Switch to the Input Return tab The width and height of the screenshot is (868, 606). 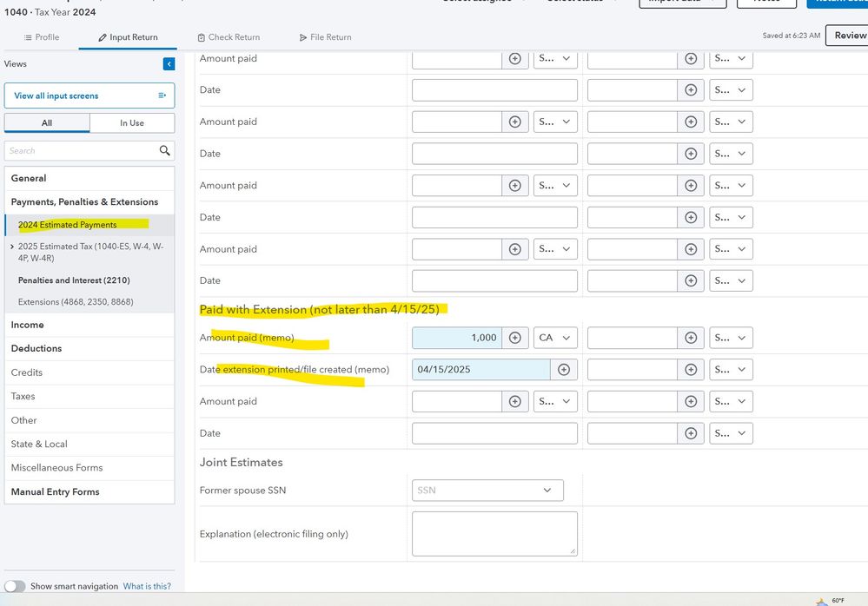click(x=128, y=37)
